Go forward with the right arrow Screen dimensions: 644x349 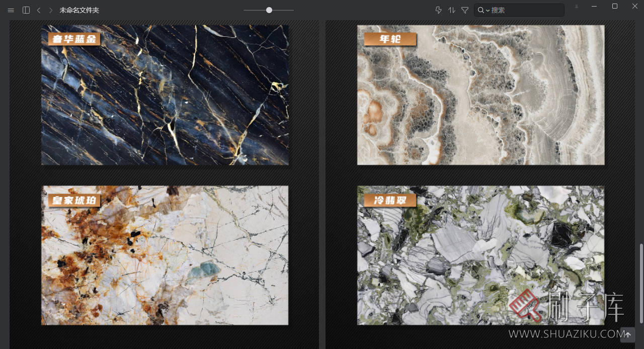tap(51, 10)
